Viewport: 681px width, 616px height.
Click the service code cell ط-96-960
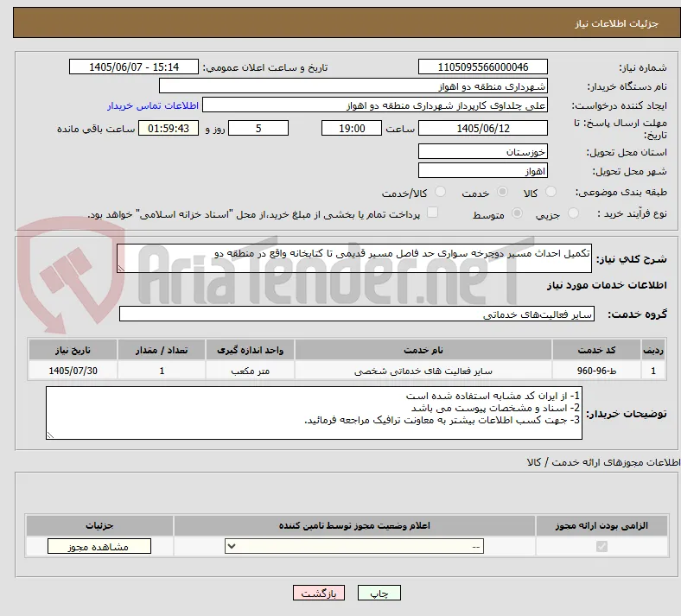point(597,371)
